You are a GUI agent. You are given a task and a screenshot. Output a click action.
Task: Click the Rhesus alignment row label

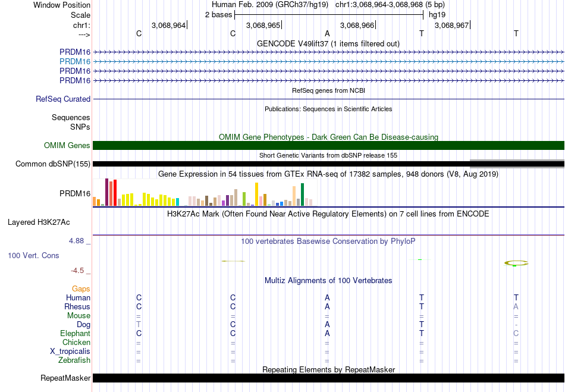click(x=77, y=306)
